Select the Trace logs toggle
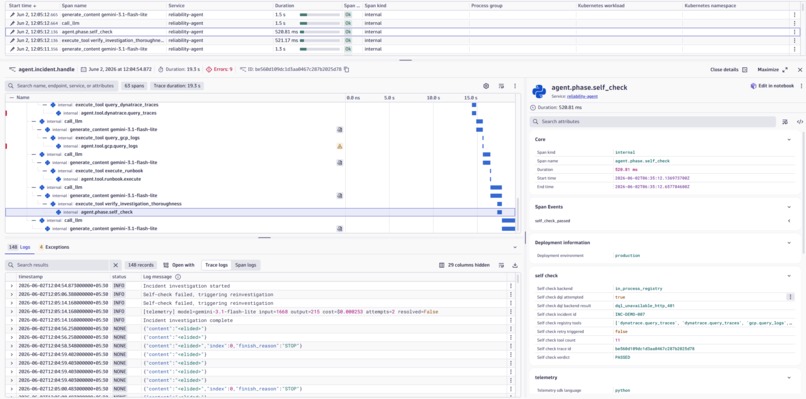 pyautogui.click(x=216, y=265)
